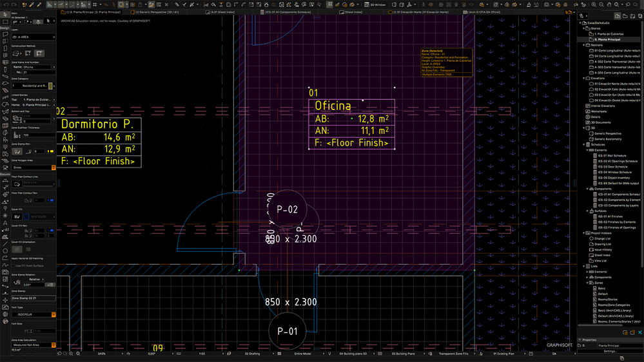Open the Zone Polygon Area Gross dropdown
644x362 pixels.
(x=32, y=167)
